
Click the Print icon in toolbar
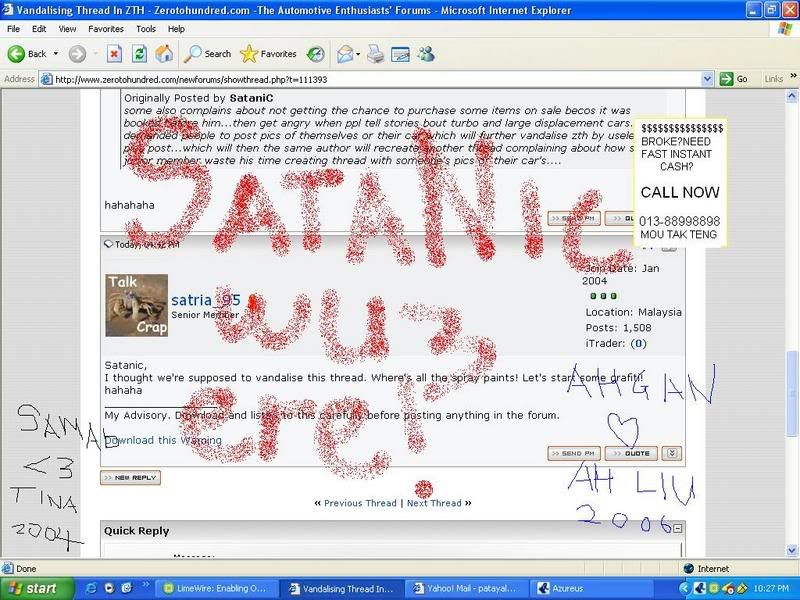tap(378, 54)
